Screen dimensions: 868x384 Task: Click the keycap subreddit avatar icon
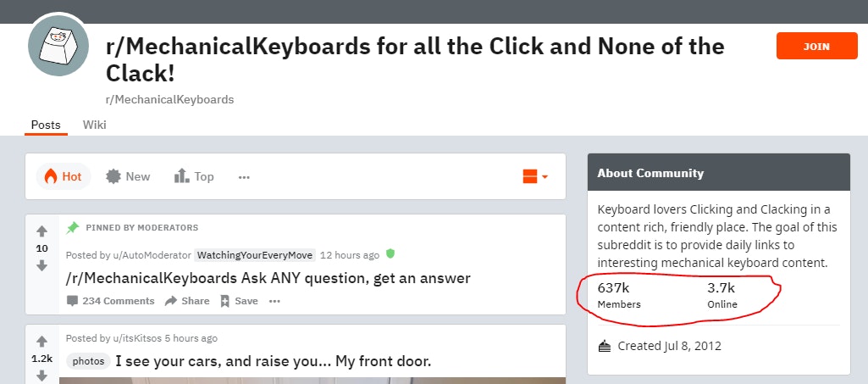pyautogui.click(x=58, y=45)
